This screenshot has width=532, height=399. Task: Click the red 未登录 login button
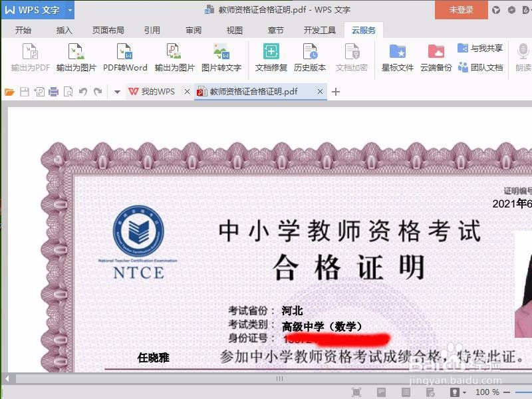point(462,9)
